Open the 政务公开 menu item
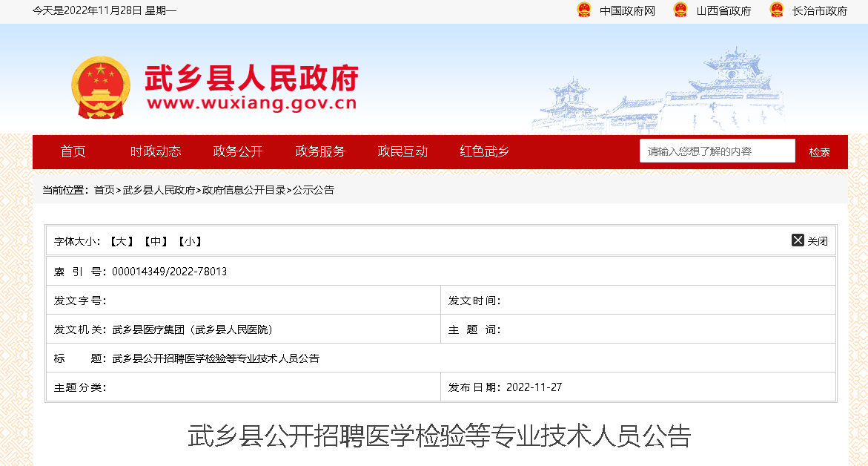The width and height of the screenshot is (868, 466). point(237,151)
